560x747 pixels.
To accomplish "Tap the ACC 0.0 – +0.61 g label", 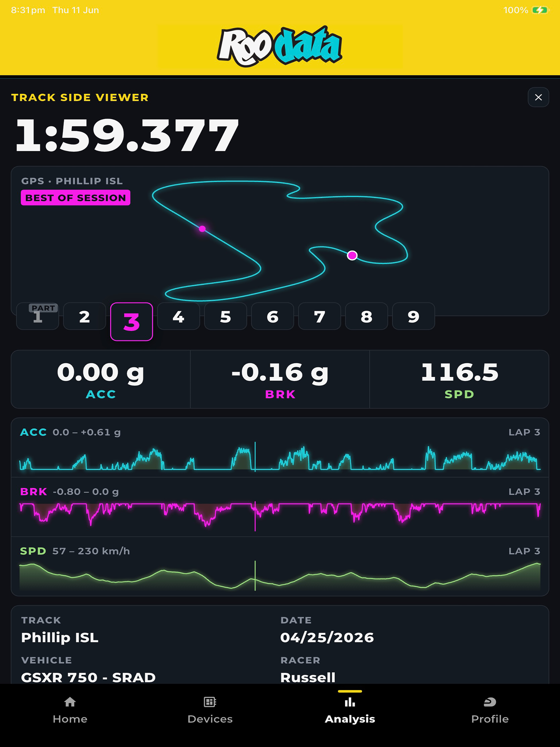I will point(70,432).
